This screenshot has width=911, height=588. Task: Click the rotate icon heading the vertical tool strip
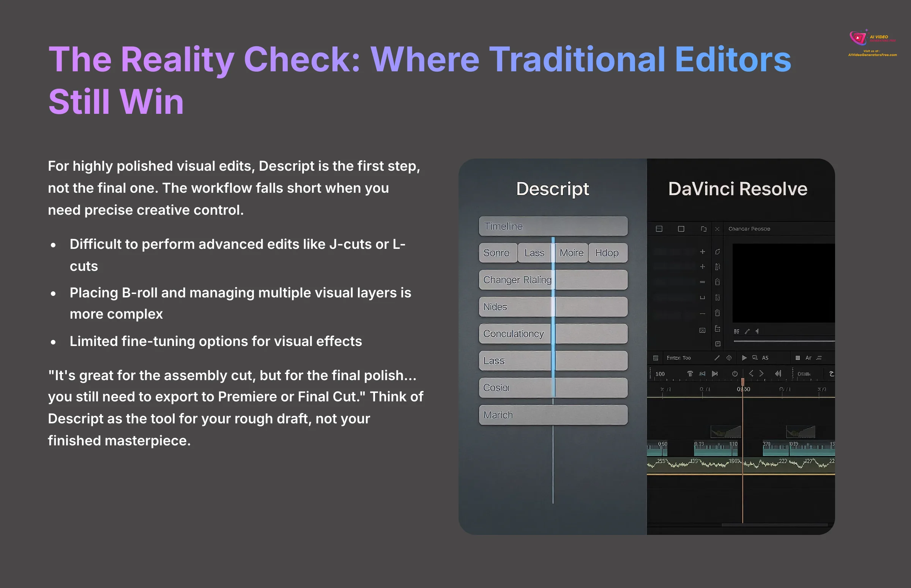tap(717, 252)
